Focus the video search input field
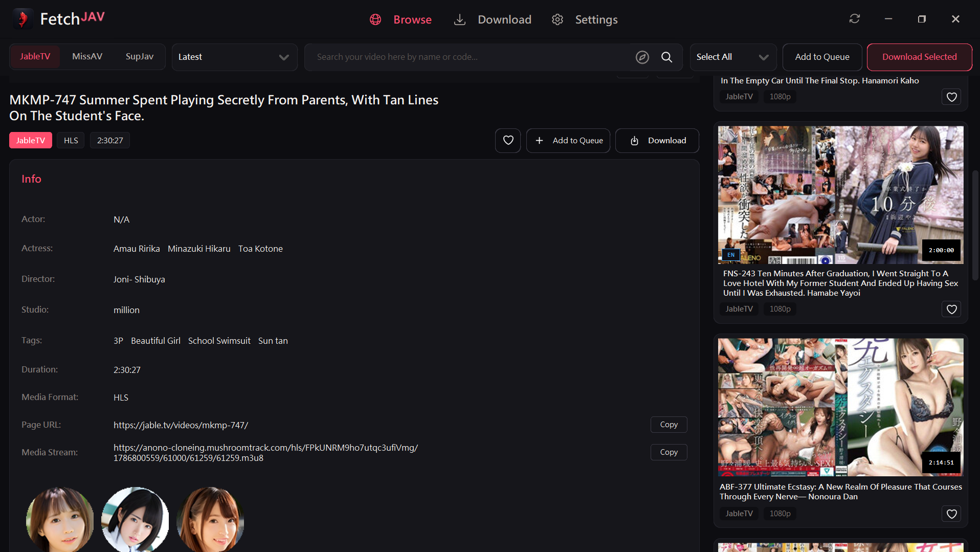Image resolution: width=980 pixels, height=552 pixels. pos(471,57)
